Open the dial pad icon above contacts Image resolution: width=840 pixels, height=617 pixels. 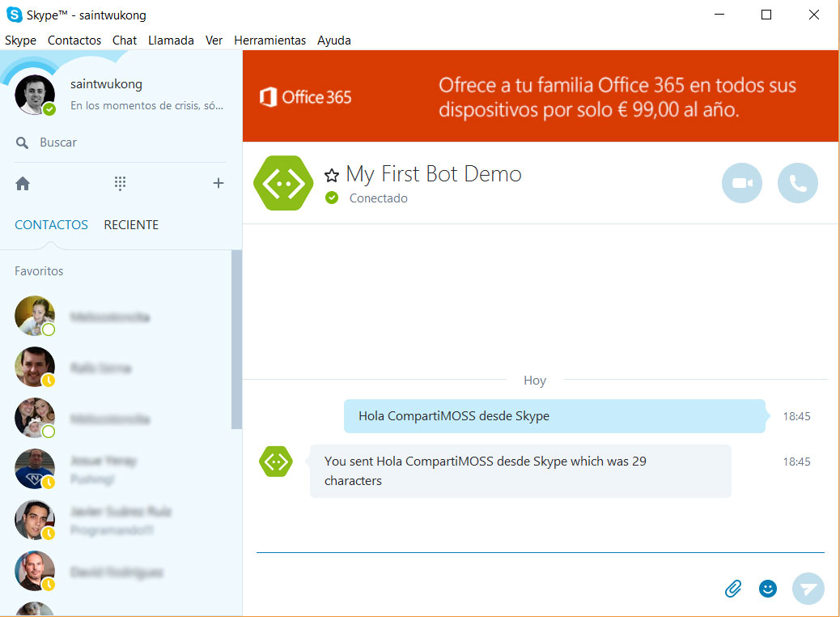(120, 183)
